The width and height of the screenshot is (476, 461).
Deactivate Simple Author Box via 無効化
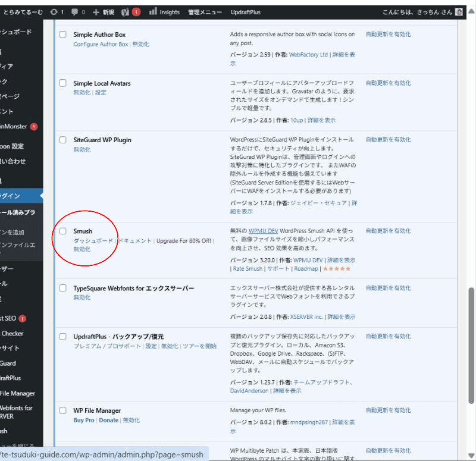point(140,44)
